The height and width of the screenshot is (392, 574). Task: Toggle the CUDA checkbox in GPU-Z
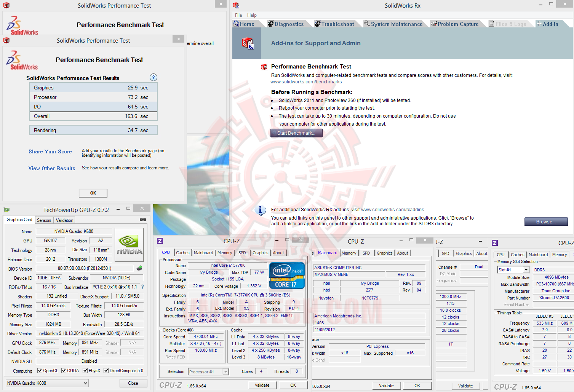pos(64,371)
